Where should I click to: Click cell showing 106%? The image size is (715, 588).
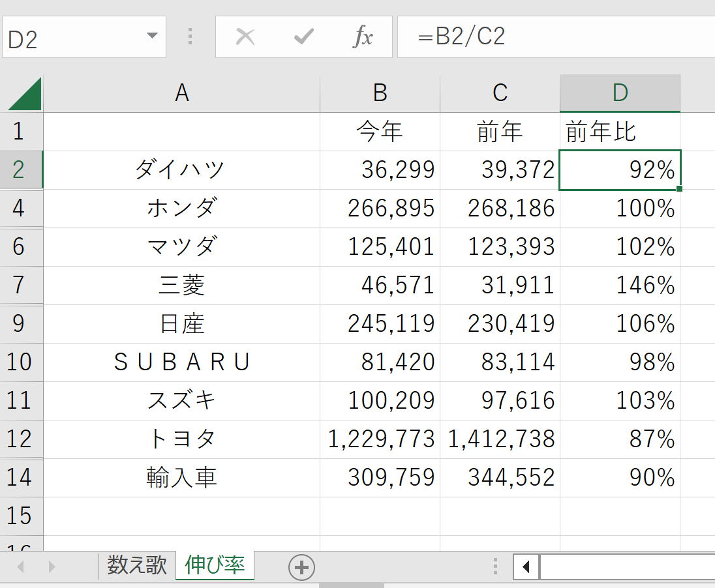pos(620,324)
